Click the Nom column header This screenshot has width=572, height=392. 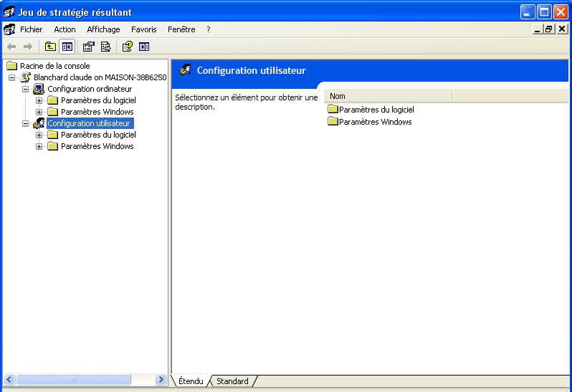387,96
